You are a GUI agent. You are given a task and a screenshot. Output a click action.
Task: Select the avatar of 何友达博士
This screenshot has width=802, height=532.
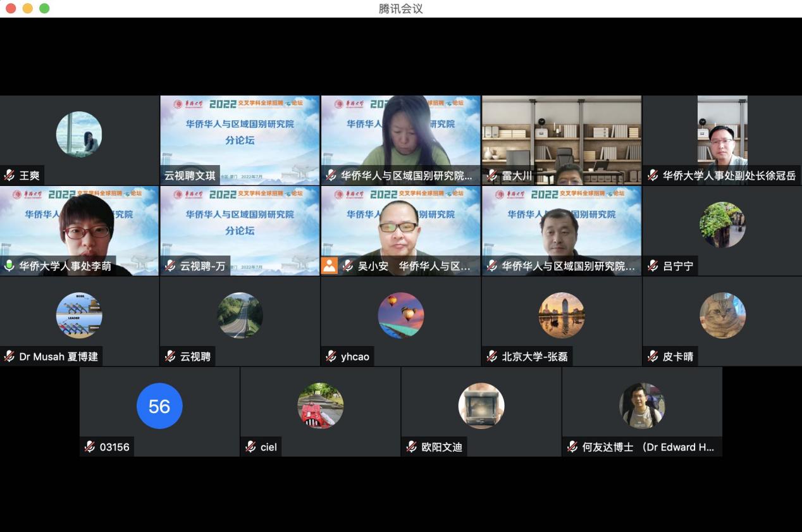coord(642,405)
